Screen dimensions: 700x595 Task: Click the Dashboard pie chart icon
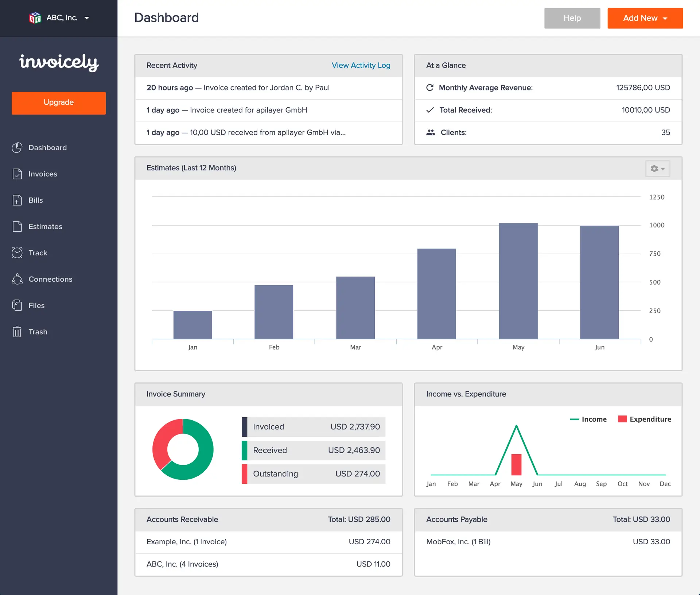(17, 148)
